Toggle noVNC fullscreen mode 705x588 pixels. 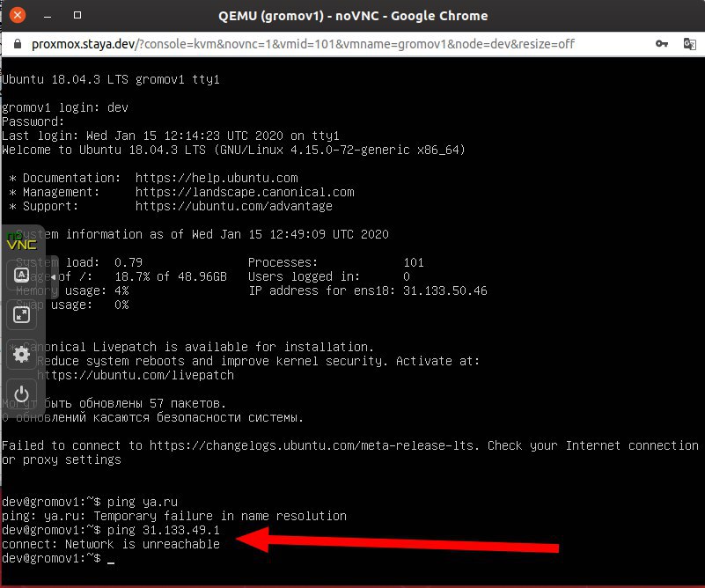pos(21,314)
